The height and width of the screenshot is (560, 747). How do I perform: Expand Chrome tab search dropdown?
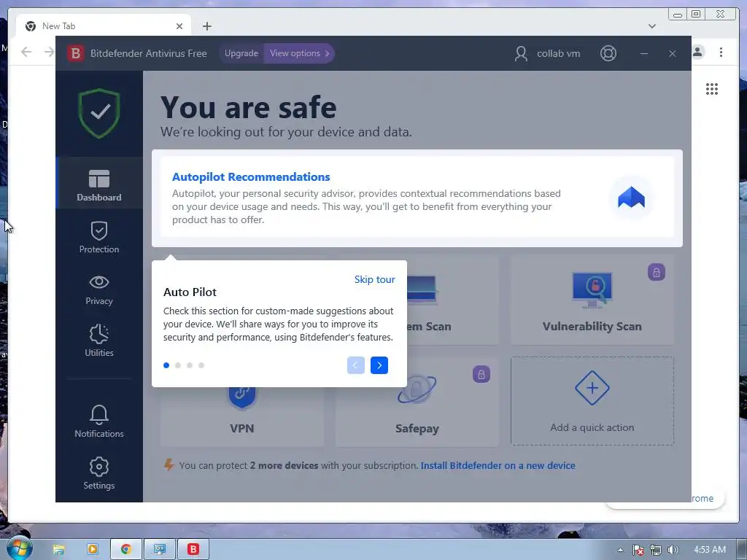tap(652, 26)
